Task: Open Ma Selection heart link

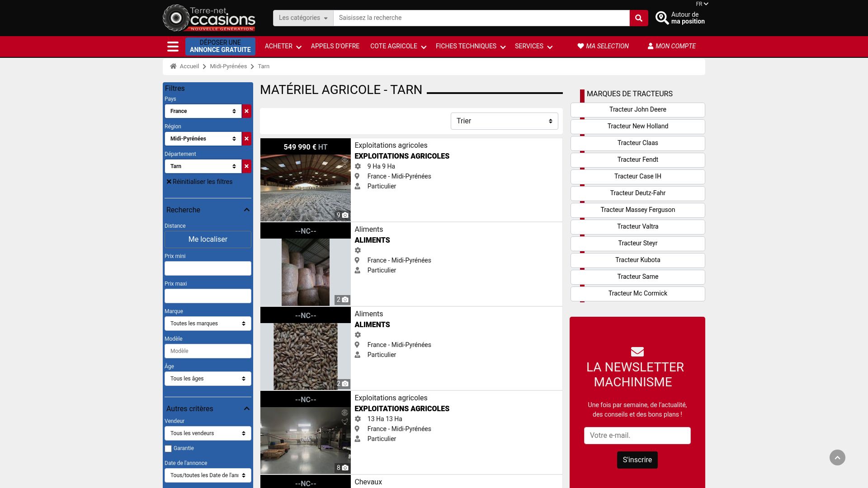Action: [603, 46]
